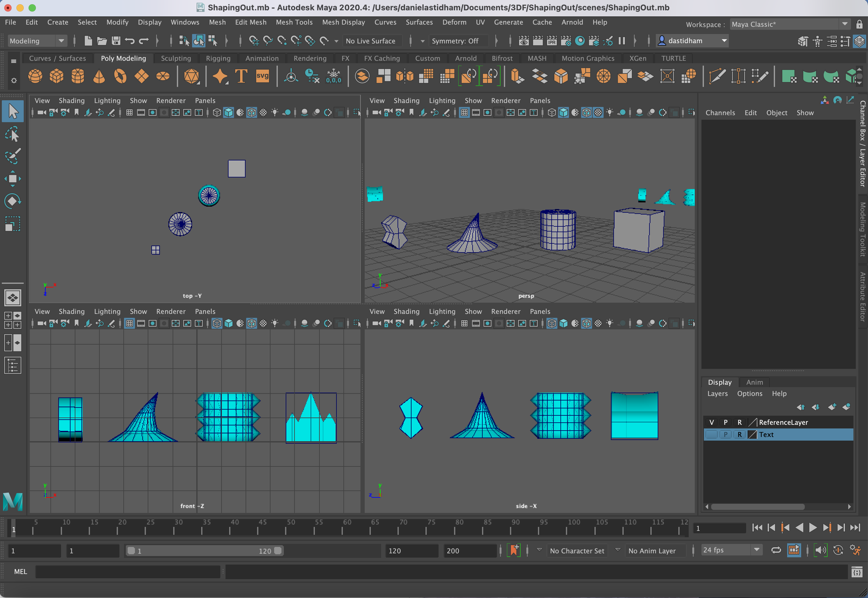This screenshot has width=868, height=598.
Task: Toggle R display type on Text layer
Action: click(x=739, y=435)
